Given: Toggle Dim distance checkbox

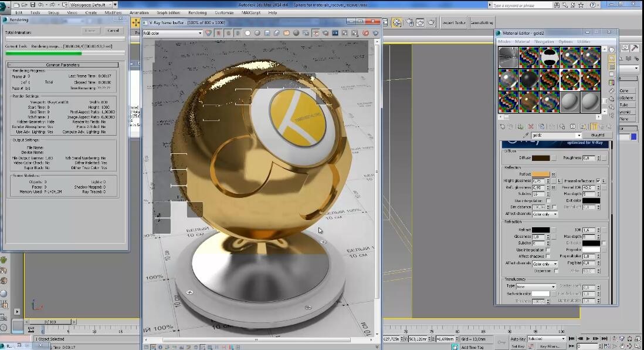Looking at the screenshot, I should pos(554,207).
